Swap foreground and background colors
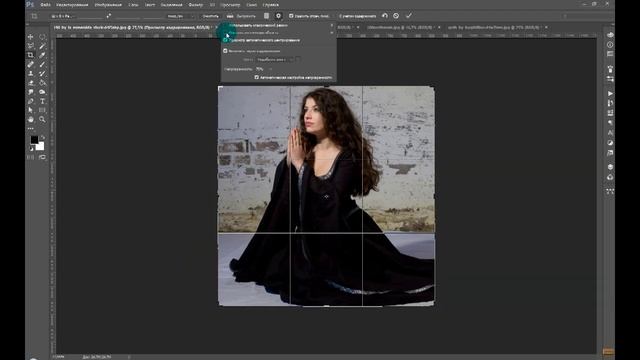 (42, 138)
